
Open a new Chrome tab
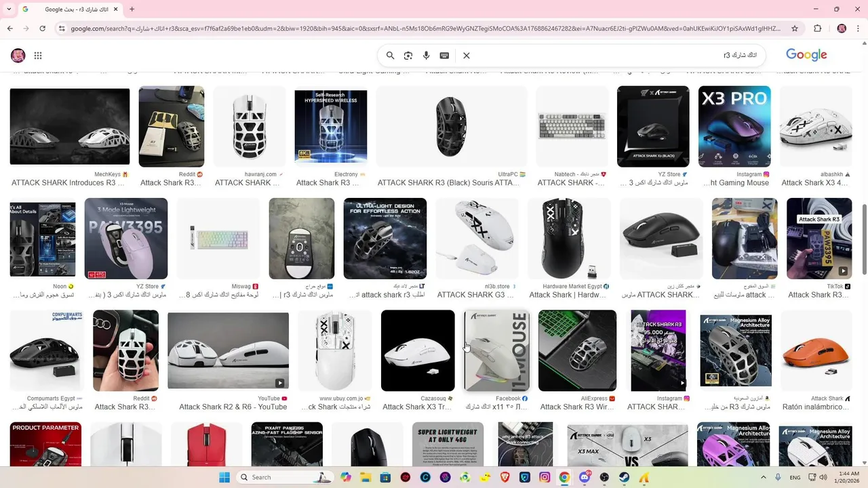pyautogui.click(x=132, y=9)
